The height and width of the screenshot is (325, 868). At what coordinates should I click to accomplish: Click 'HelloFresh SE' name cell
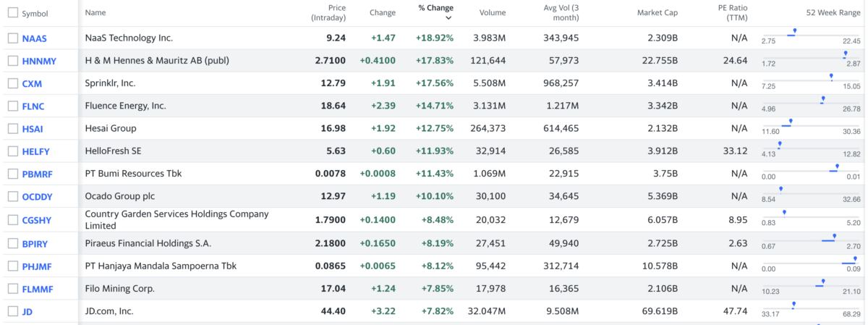pyautogui.click(x=115, y=151)
